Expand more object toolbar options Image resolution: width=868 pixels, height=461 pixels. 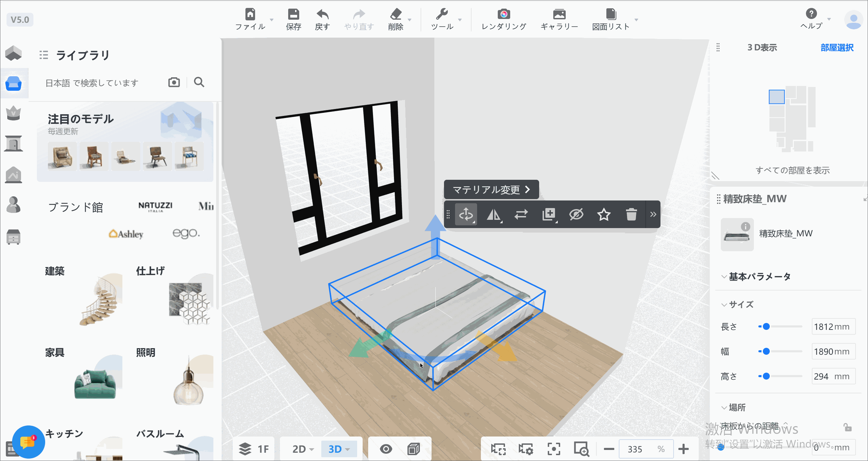tap(653, 214)
